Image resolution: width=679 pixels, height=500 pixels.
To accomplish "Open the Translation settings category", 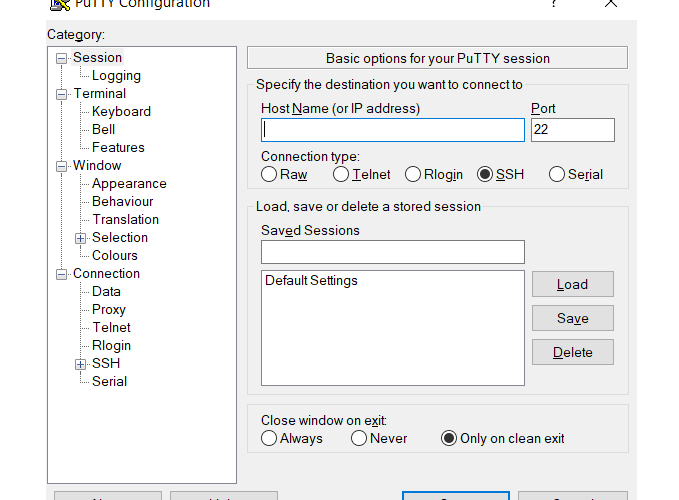I will coord(126,219).
